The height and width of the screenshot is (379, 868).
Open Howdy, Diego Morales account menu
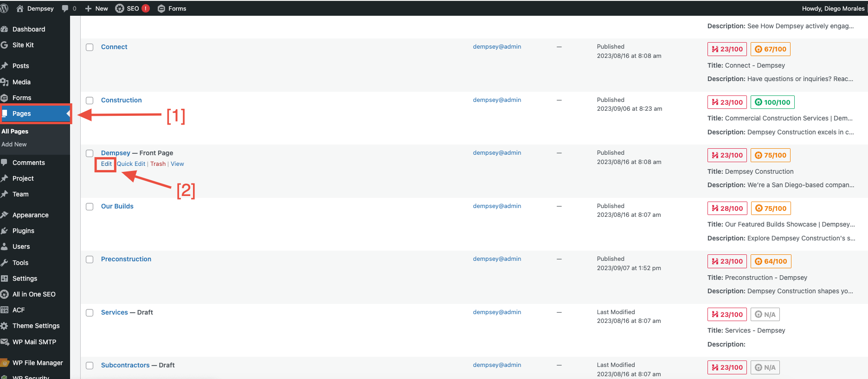[x=833, y=8]
